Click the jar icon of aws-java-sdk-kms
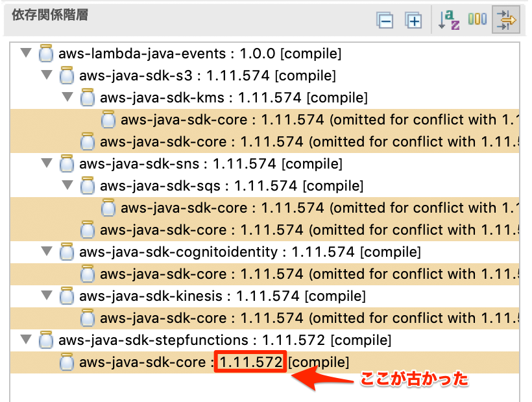 click(87, 97)
